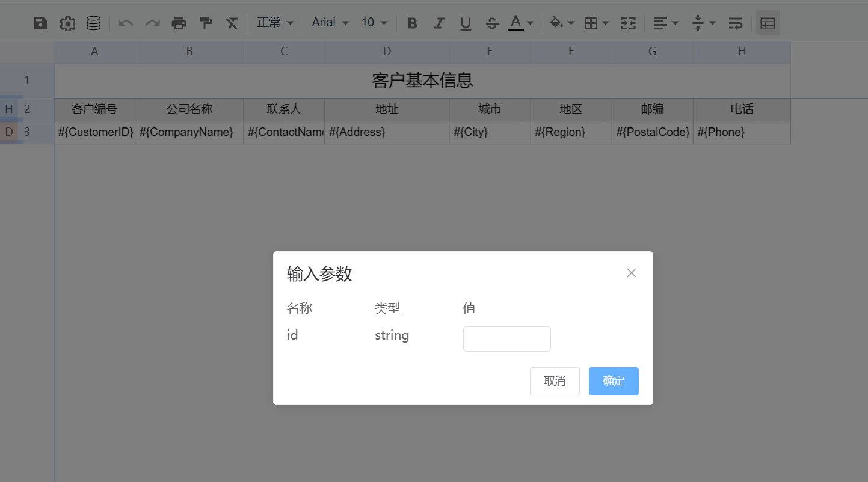Click the 取消 button
The width and height of the screenshot is (868, 482).
(555, 381)
